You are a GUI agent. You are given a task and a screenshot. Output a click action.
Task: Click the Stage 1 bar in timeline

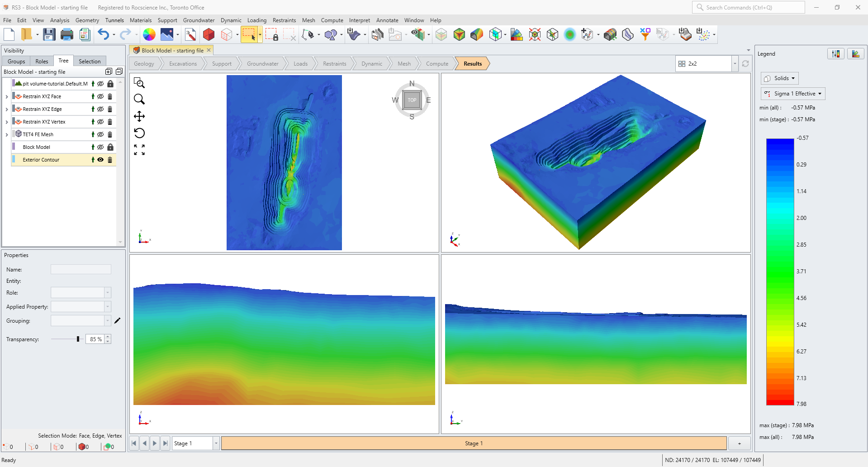[x=474, y=443]
